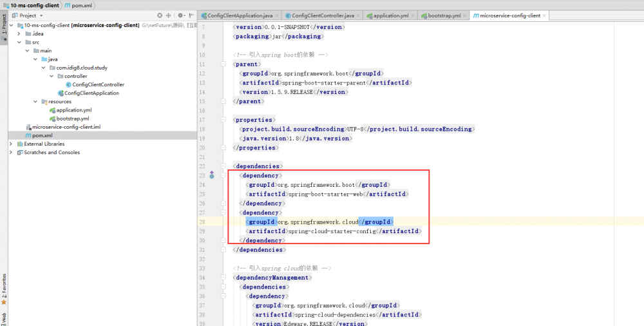Viewport: 644px width, 326px height.
Task: Click the bootstrap.yml file icon in tree
Action: pyautogui.click(x=52, y=119)
